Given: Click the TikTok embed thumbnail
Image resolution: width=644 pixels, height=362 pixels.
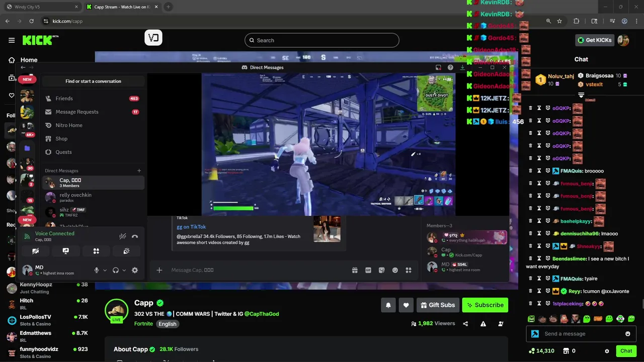Looking at the screenshot, I should click(x=327, y=229).
